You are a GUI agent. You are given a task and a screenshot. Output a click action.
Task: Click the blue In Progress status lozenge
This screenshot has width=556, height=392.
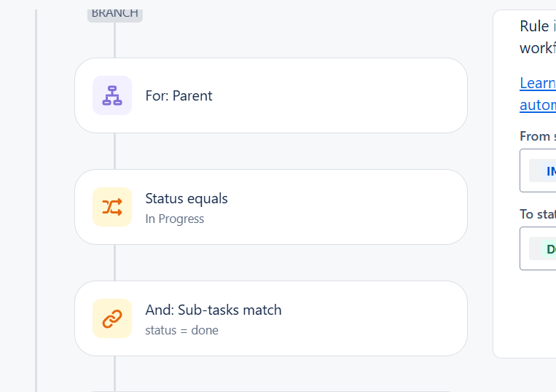(549, 170)
